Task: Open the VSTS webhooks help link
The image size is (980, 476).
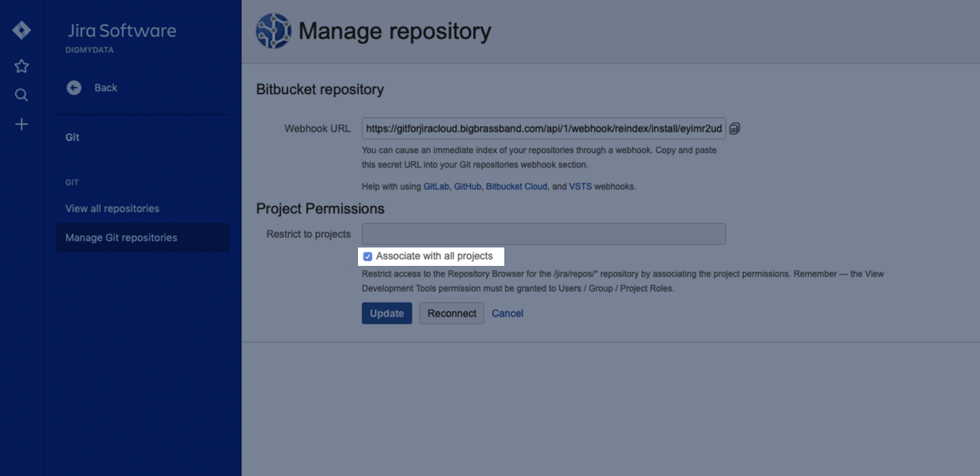Action: (581, 186)
